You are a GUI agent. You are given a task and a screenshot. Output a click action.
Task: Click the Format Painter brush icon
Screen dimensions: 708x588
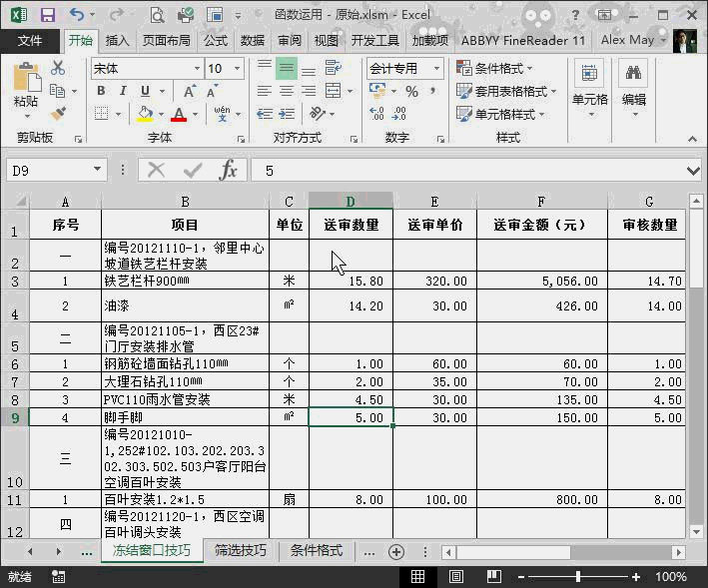tap(58, 113)
